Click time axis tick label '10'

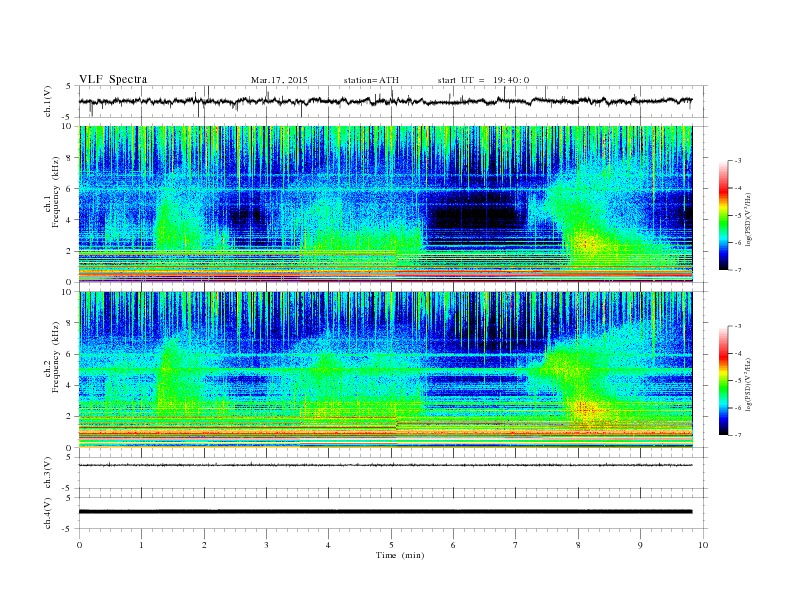coord(703,545)
